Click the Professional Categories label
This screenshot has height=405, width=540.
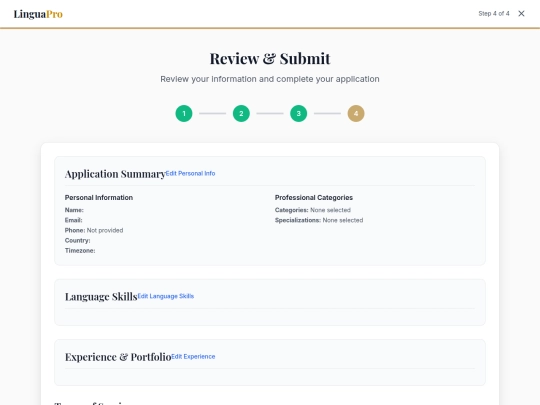(x=314, y=197)
